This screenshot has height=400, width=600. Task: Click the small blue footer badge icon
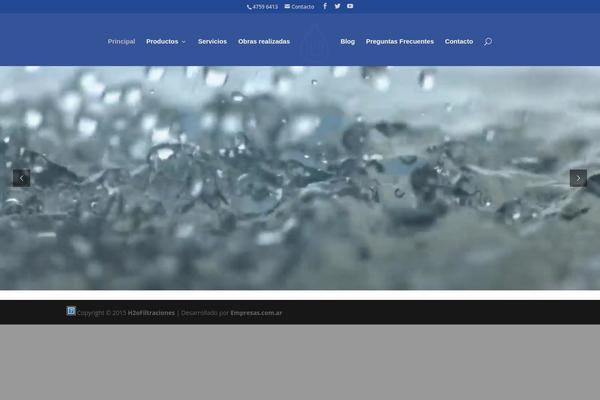click(71, 311)
